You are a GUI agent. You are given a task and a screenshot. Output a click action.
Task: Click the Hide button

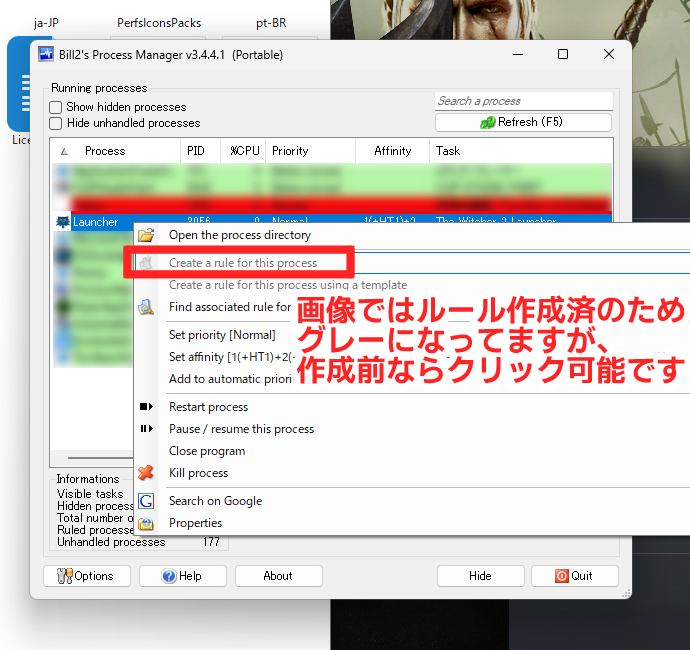(481, 576)
